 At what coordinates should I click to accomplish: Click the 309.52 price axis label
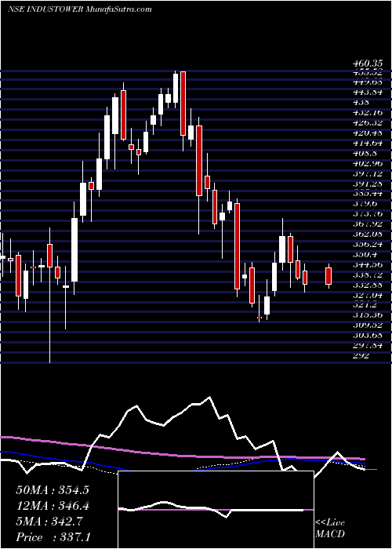click(x=367, y=325)
